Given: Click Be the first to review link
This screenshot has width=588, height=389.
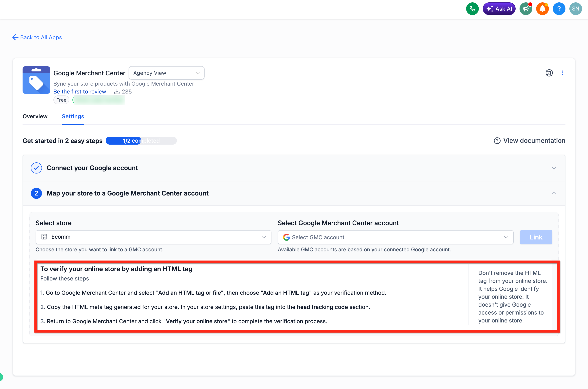Looking at the screenshot, I should click(80, 92).
